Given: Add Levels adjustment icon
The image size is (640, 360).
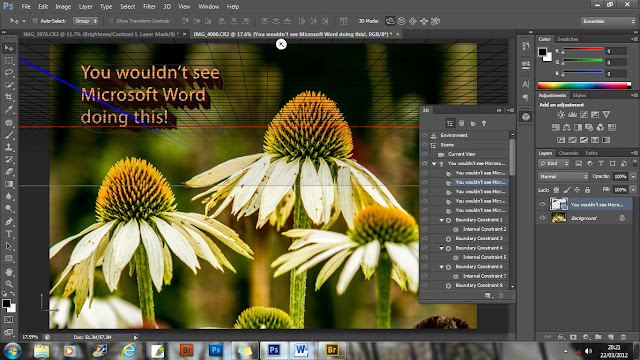Looking at the screenshot, I should click(x=572, y=115).
